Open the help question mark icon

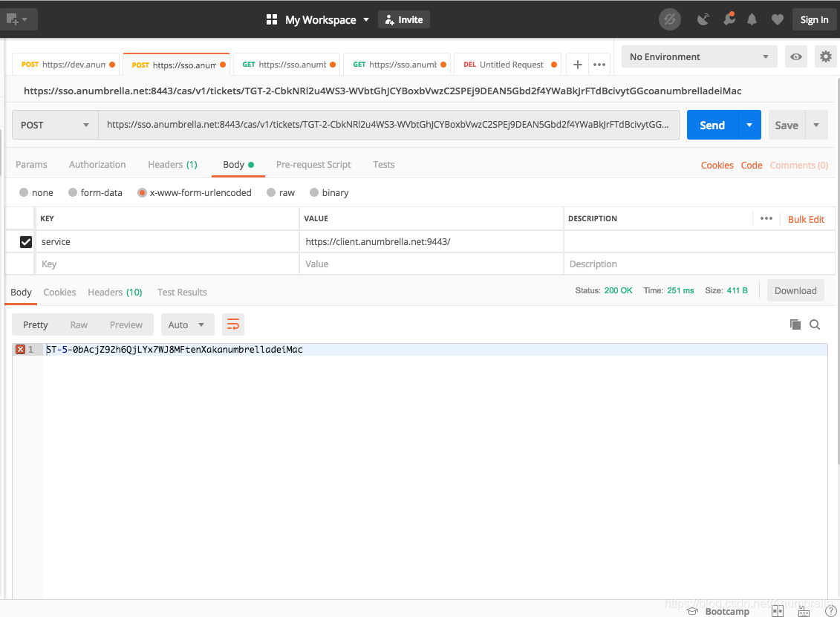pos(831,611)
